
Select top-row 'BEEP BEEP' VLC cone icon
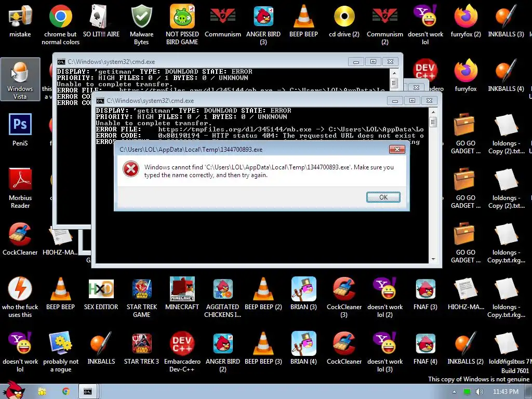click(303, 21)
